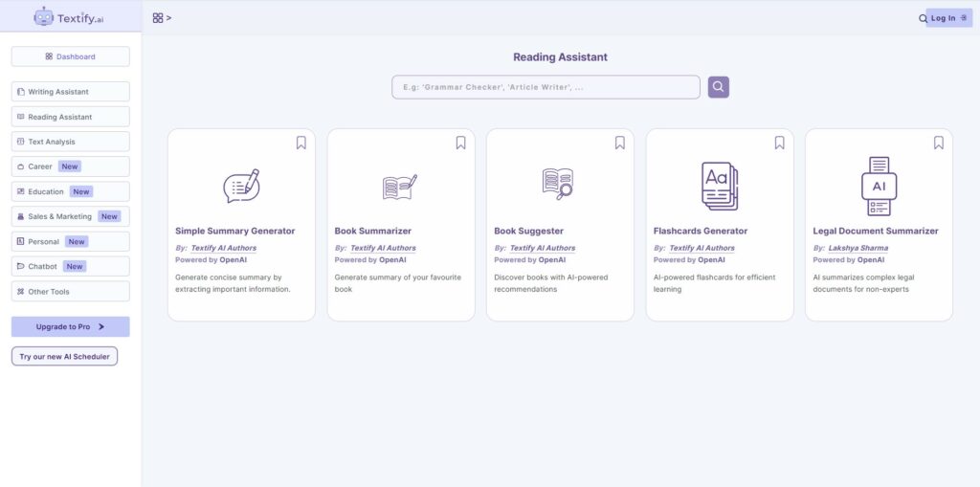Click the Book Summarizer open-book icon
Screen dimensions: 980x487
[x=400, y=187]
